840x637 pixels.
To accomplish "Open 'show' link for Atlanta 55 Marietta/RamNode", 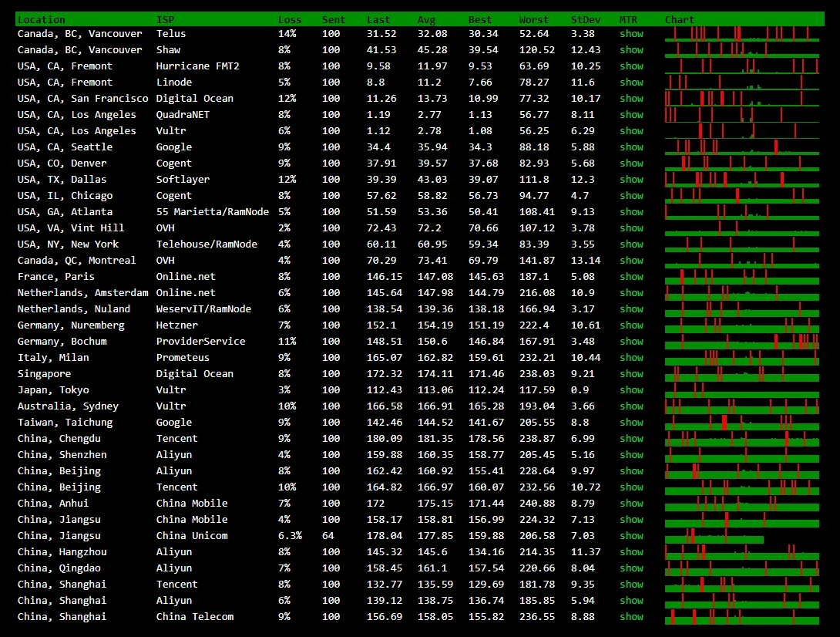I will pos(631,212).
